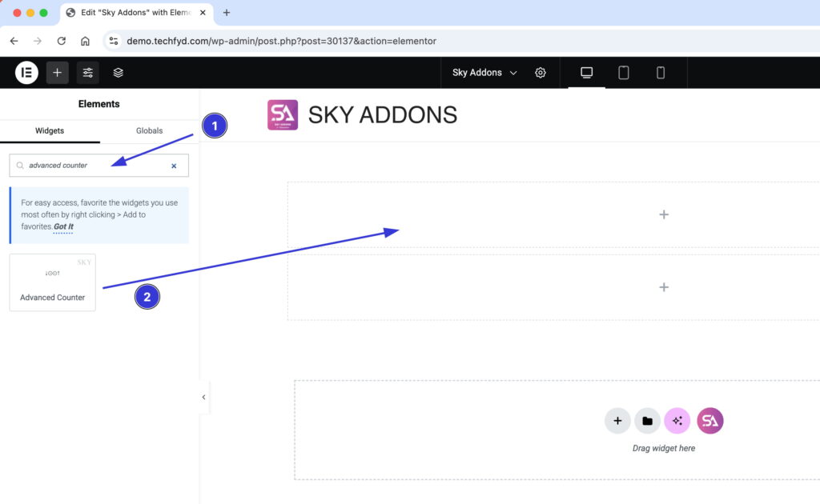This screenshot has height=504, width=820.
Task: Open the template library folder icon
Action: tap(647, 421)
